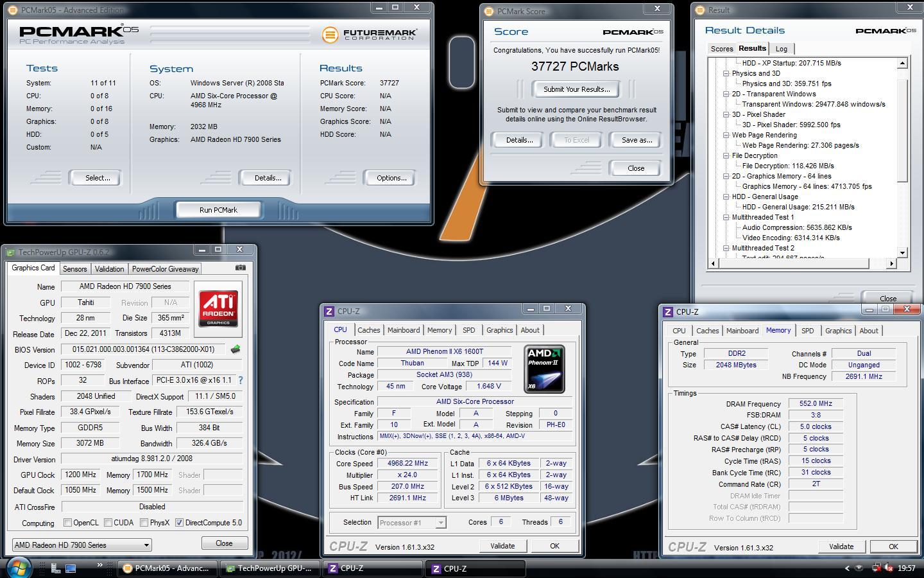
Task: Click the Core Speed value field
Action: point(407,463)
